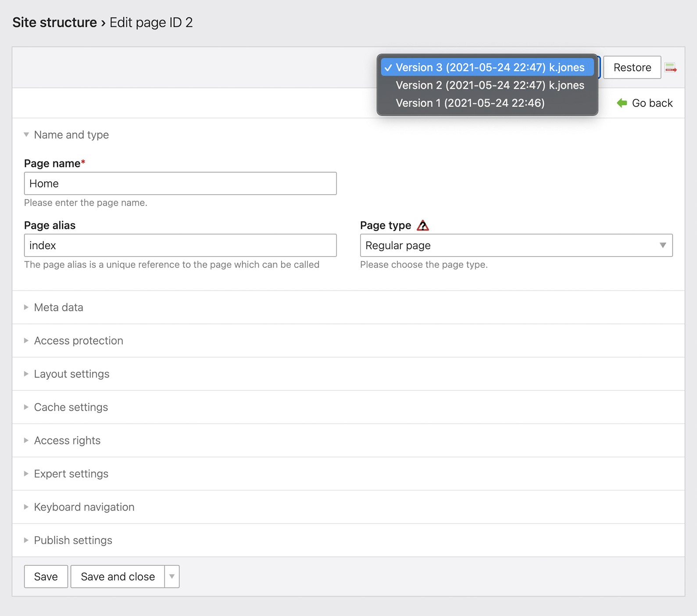Focus the Page alias input field

click(180, 246)
